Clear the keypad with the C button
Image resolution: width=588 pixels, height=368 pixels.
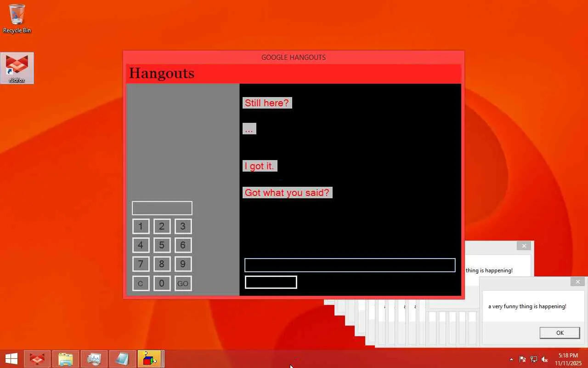pos(141,283)
